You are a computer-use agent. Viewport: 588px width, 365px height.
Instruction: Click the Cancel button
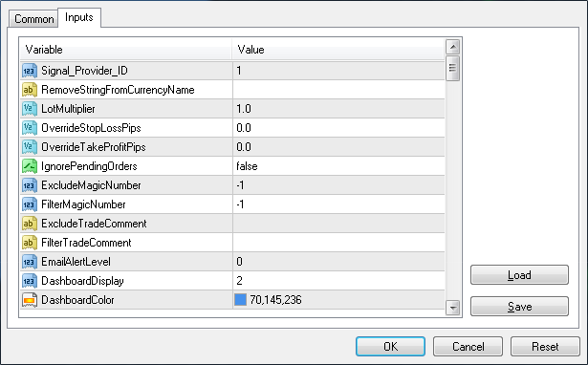tap(468, 346)
